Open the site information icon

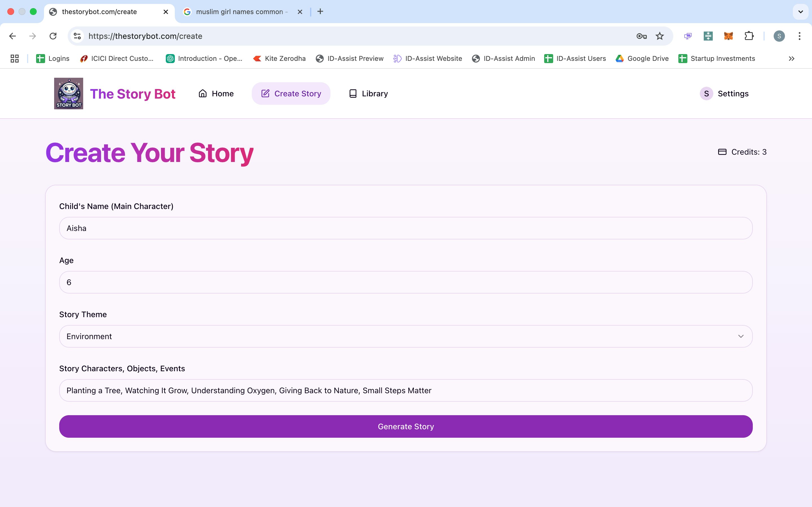point(78,36)
